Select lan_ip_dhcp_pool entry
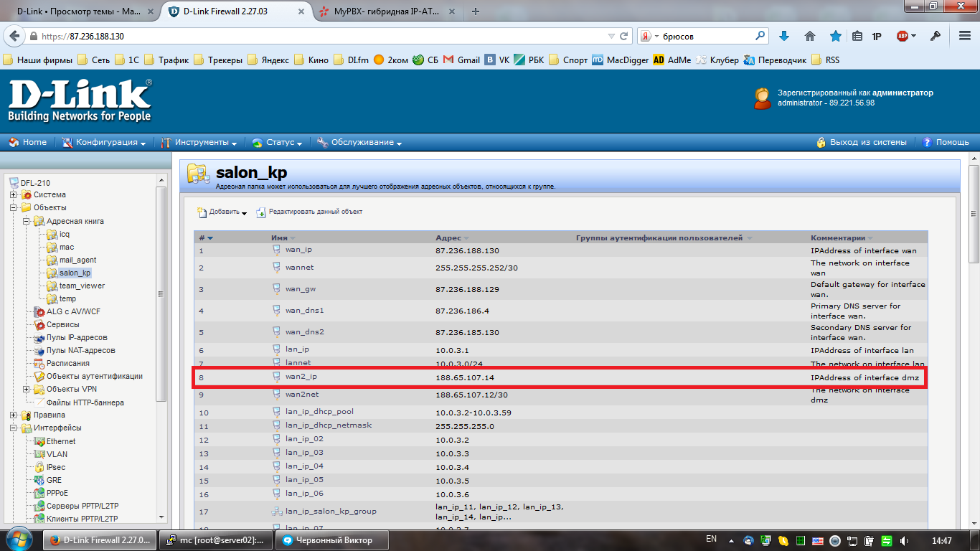This screenshot has width=980, height=551. click(319, 412)
